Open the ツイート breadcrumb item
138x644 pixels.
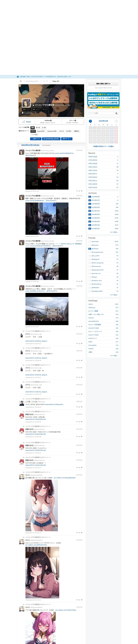pos(45,81)
